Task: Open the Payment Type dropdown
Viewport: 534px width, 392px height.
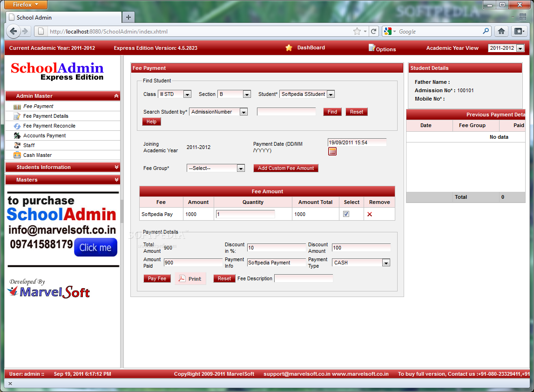Action: pyautogui.click(x=386, y=263)
